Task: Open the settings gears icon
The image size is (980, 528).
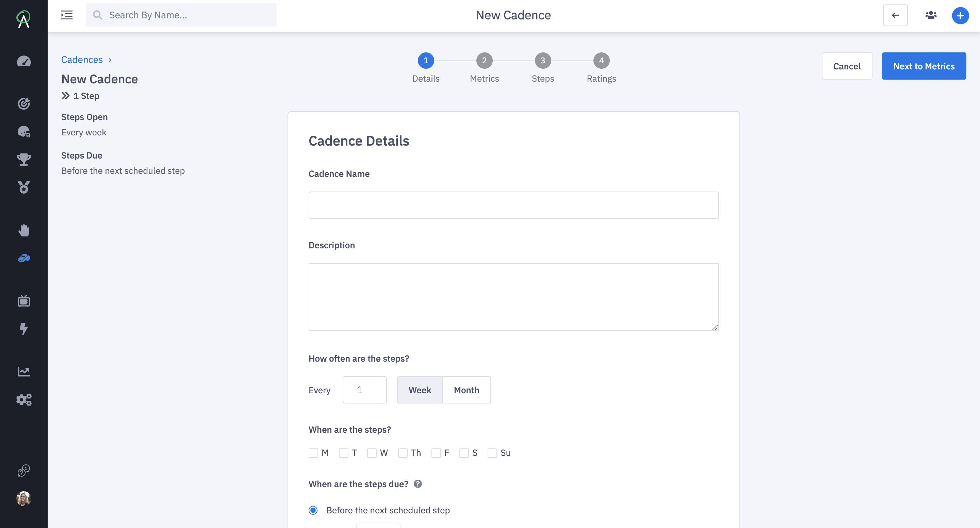Action: click(23, 399)
